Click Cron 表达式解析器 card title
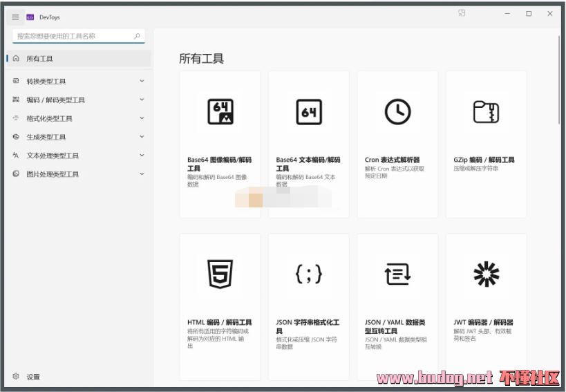 pyautogui.click(x=393, y=160)
